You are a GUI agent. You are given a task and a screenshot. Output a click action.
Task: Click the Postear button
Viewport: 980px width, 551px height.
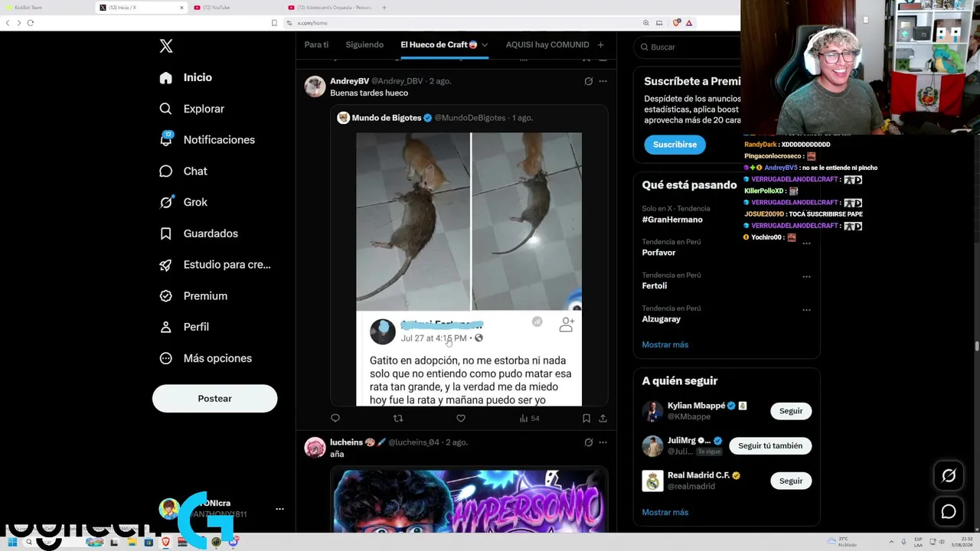point(214,399)
